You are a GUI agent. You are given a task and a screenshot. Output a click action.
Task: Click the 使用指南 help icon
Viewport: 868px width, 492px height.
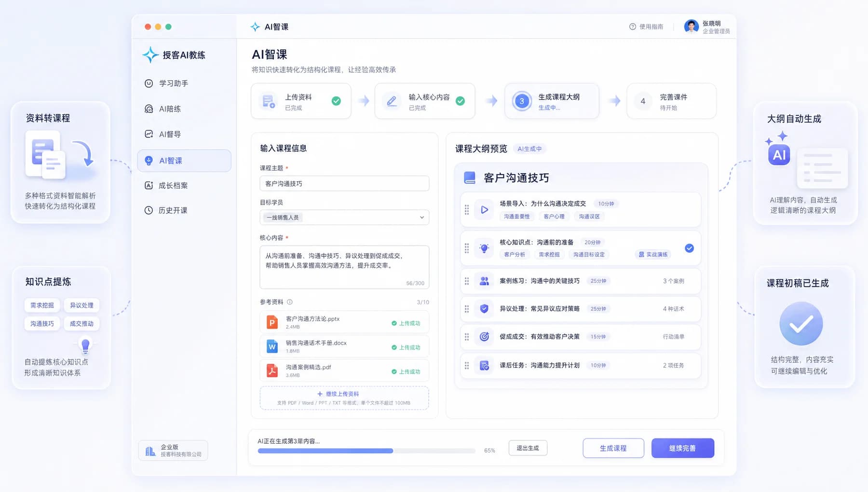pyautogui.click(x=632, y=27)
